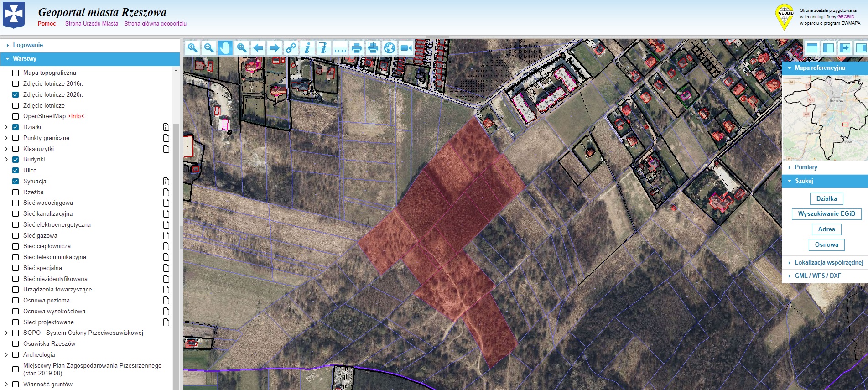The height and width of the screenshot is (390, 868).
Task: Click the Wyszukiwanie EGiB button
Action: (826, 214)
